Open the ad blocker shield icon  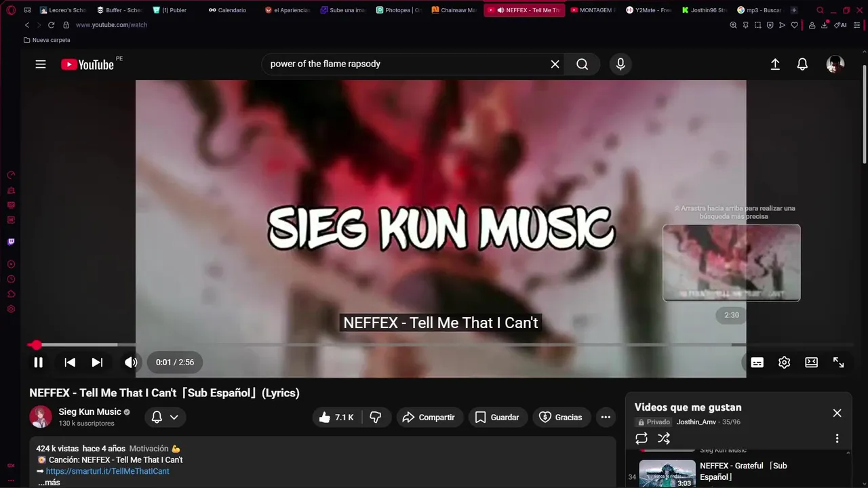[x=770, y=25]
